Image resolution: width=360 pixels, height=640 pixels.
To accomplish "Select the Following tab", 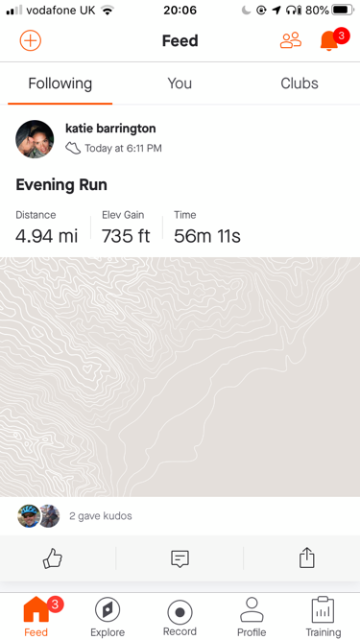I will pyautogui.click(x=60, y=84).
